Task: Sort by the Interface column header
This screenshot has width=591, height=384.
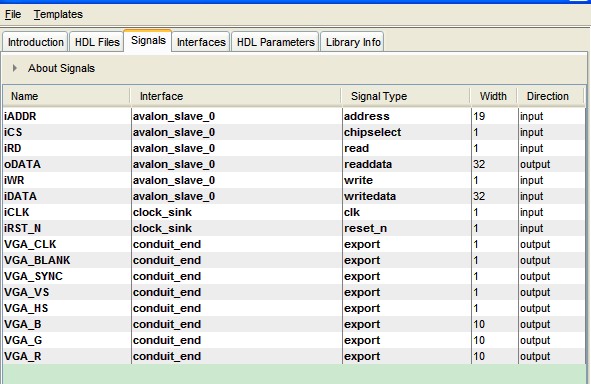Action: [x=236, y=96]
